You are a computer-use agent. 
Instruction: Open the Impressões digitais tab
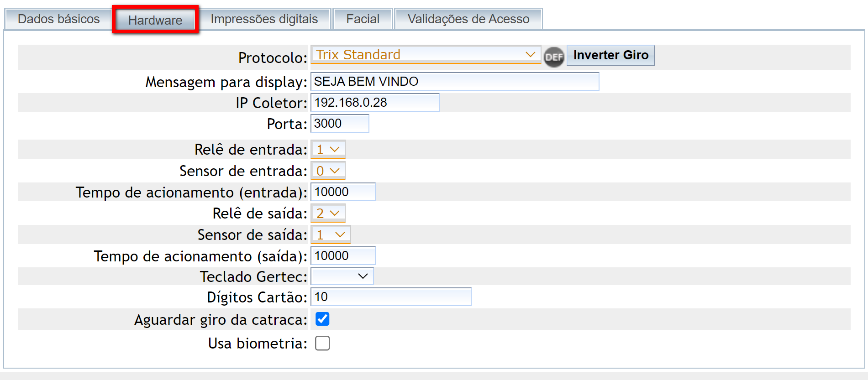(264, 19)
